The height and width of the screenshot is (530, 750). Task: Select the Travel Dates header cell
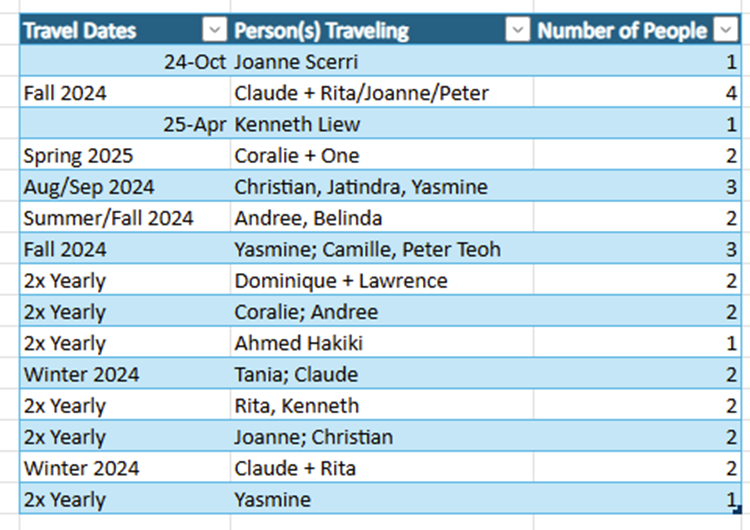pos(125,30)
